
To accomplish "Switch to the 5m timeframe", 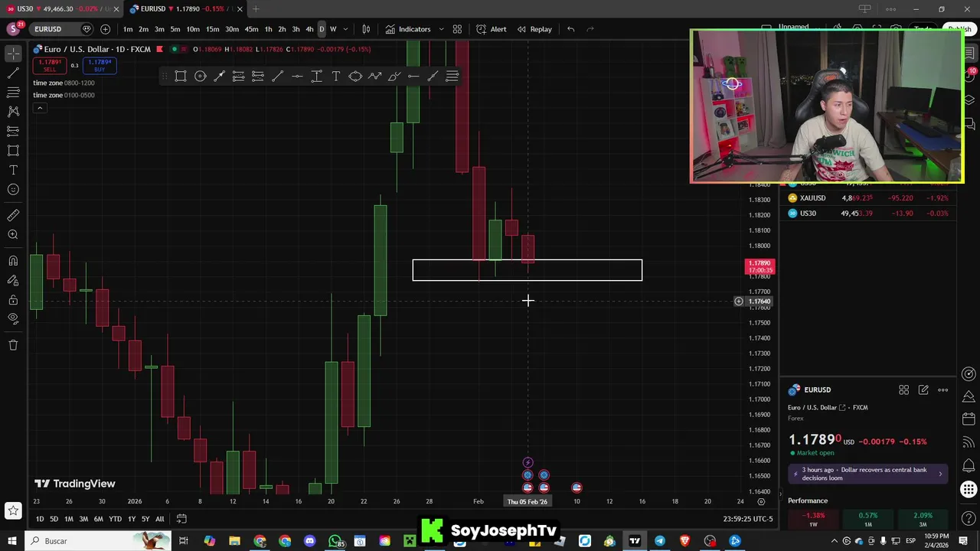I will 175,29.
